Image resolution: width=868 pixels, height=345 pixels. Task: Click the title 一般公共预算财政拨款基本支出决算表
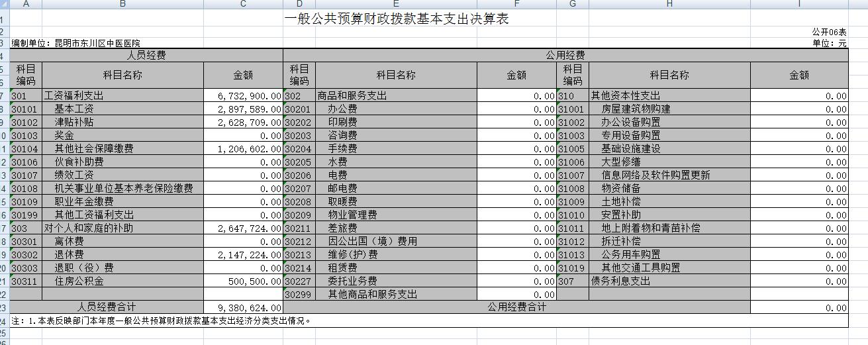[396, 19]
